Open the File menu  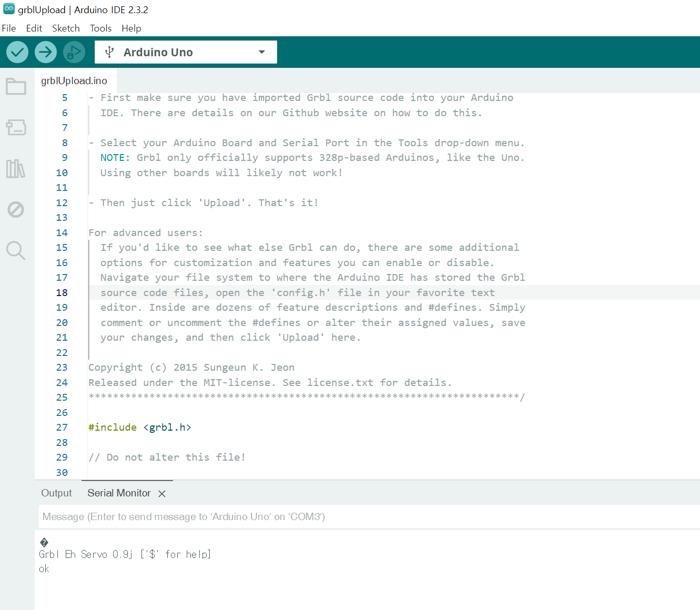click(9, 28)
